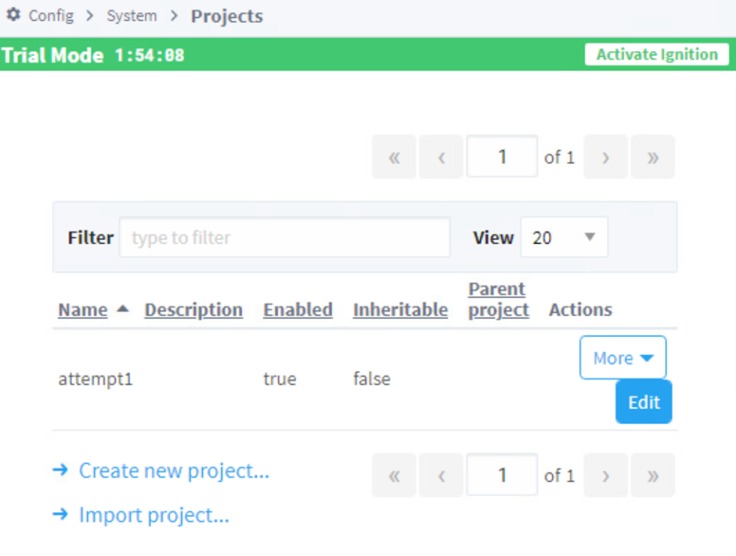Click the Activate Ignition button
Viewport: 736px width, 556px height.
pyautogui.click(x=657, y=55)
